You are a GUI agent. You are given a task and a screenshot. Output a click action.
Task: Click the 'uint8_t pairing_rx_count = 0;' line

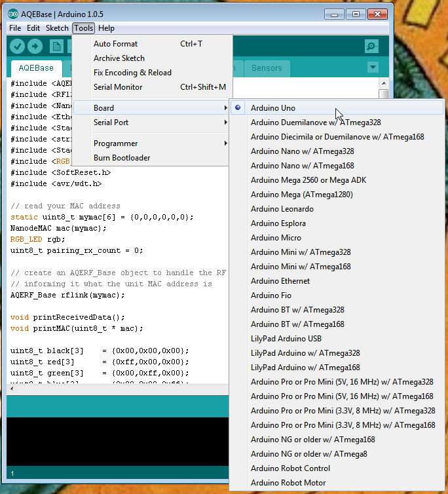[x=77, y=251]
